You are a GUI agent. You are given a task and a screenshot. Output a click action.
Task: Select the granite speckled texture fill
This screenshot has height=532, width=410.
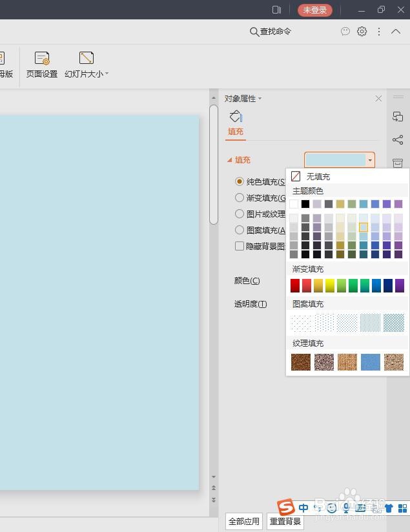click(324, 362)
